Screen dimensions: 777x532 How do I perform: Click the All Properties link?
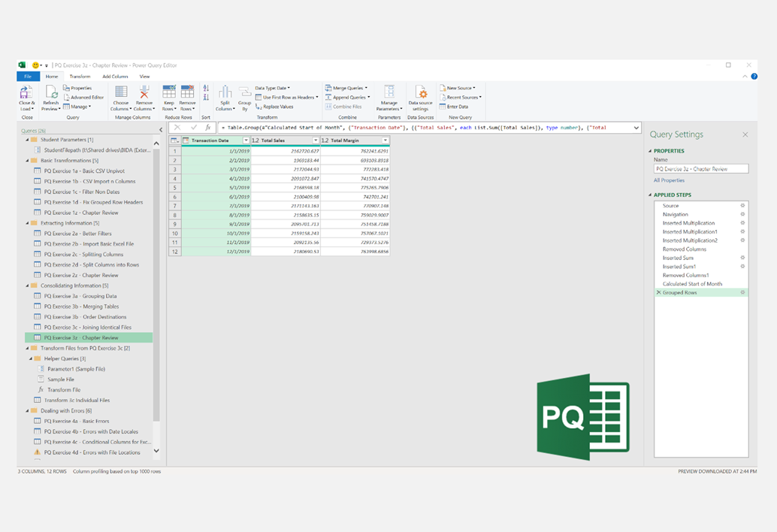pos(669,180)
